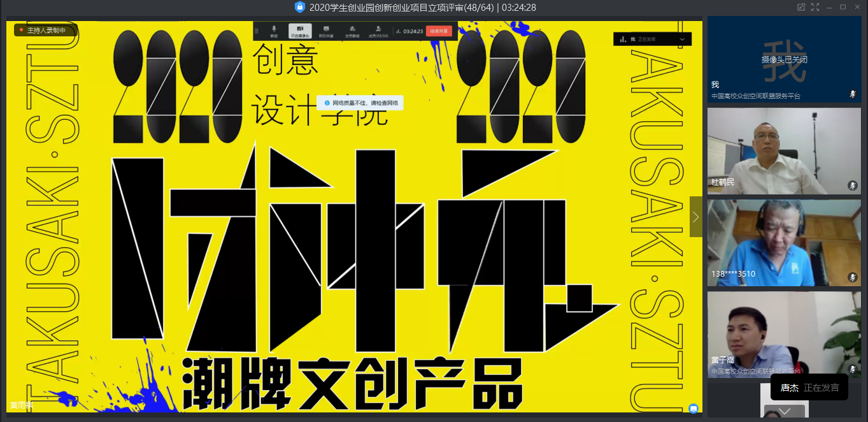Screen dimensions: 868x422
Task: Click the muted mic icon on 我 tile
Action: point(852,94)
